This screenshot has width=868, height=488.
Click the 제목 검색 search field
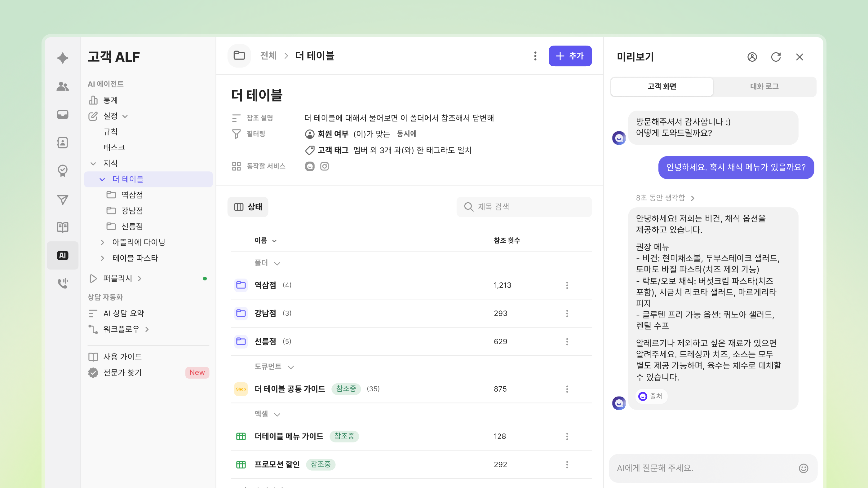[x=524, y=207]
